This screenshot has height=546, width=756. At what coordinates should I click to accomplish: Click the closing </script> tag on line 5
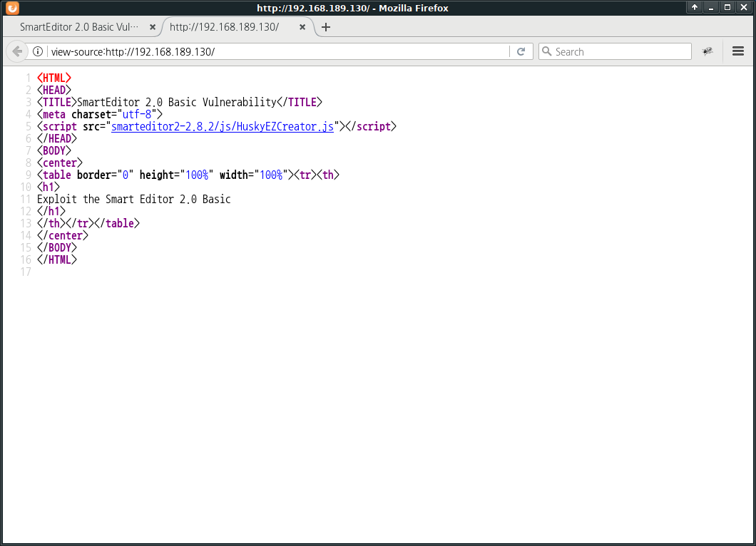click(x=371, y=126)
